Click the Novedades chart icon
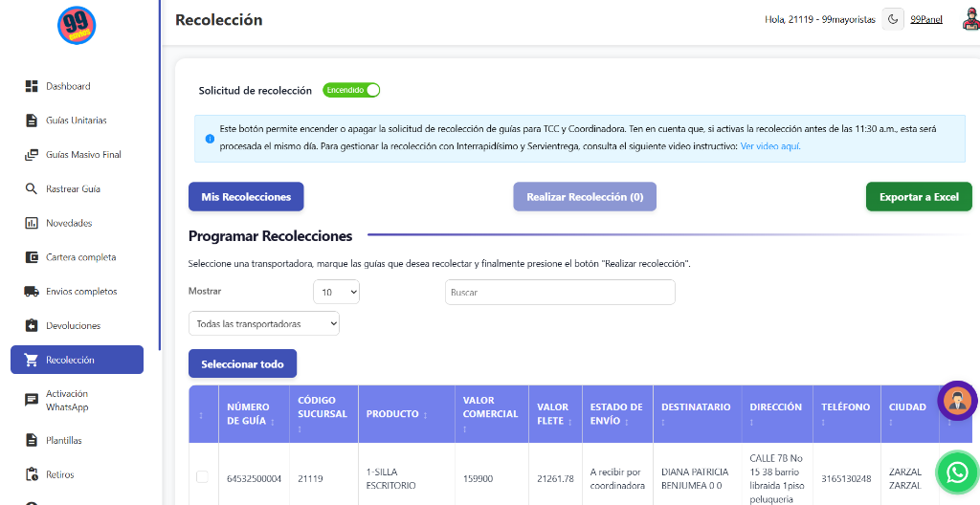 32,223
